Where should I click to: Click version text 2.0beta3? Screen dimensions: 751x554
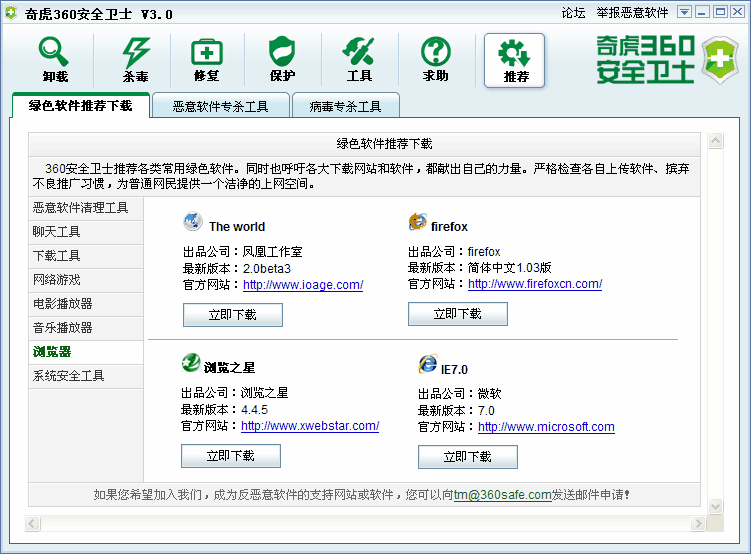(x=267, y=269)
